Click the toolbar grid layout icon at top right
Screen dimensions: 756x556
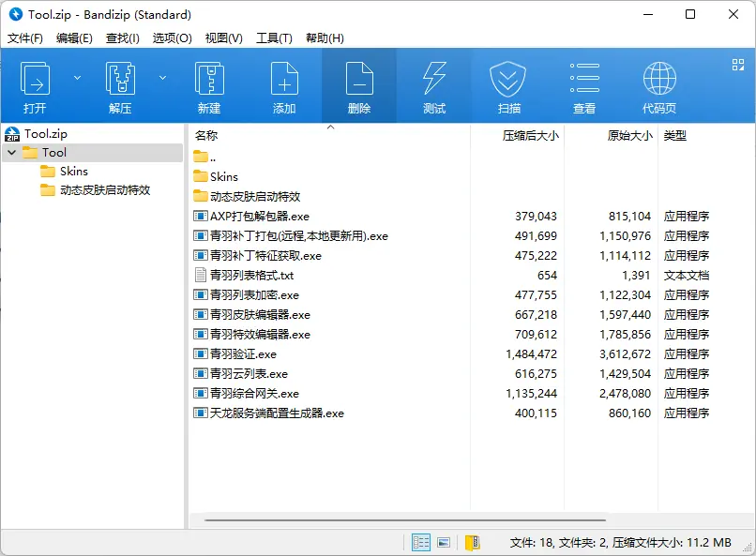point(737,65)
